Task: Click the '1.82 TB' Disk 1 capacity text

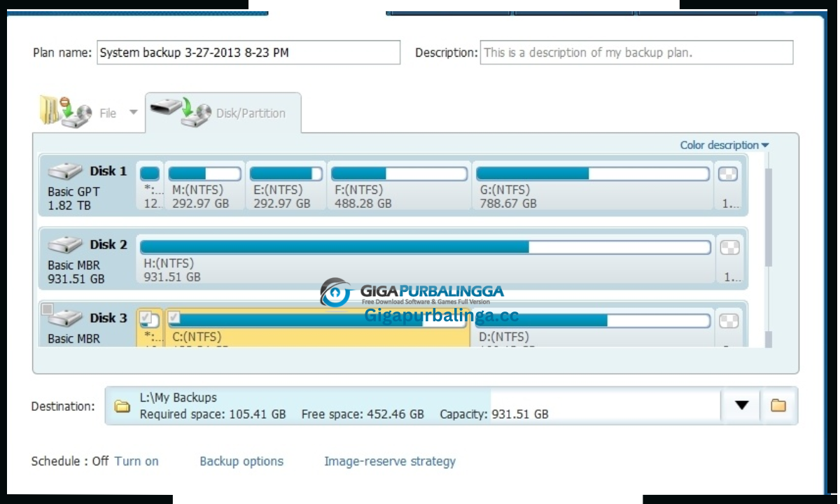Action: coord(69,206)
